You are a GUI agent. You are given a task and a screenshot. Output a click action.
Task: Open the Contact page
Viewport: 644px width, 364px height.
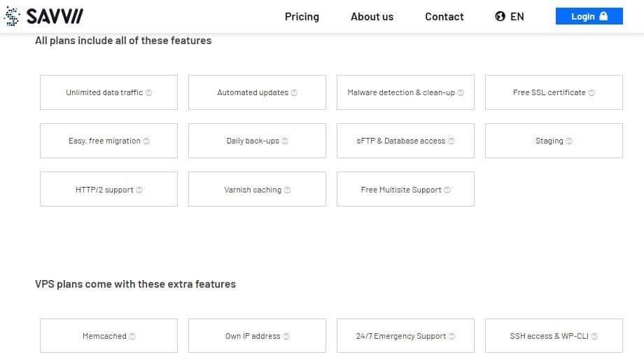click(x=444, y=16)
